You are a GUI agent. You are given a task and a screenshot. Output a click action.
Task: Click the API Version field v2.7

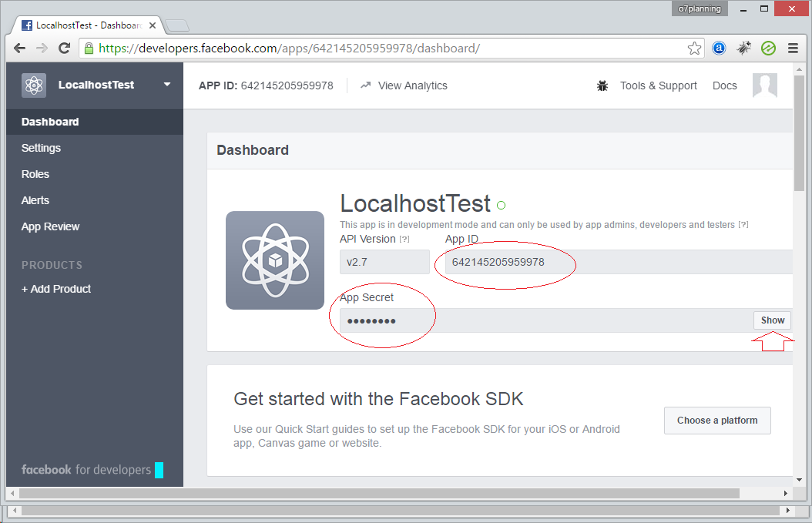[384, 262]
